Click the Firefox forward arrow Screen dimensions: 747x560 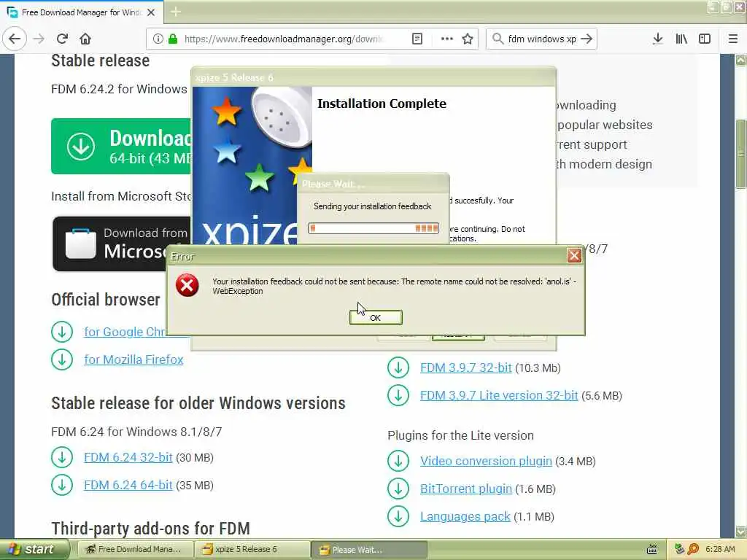tap(39, 39)
